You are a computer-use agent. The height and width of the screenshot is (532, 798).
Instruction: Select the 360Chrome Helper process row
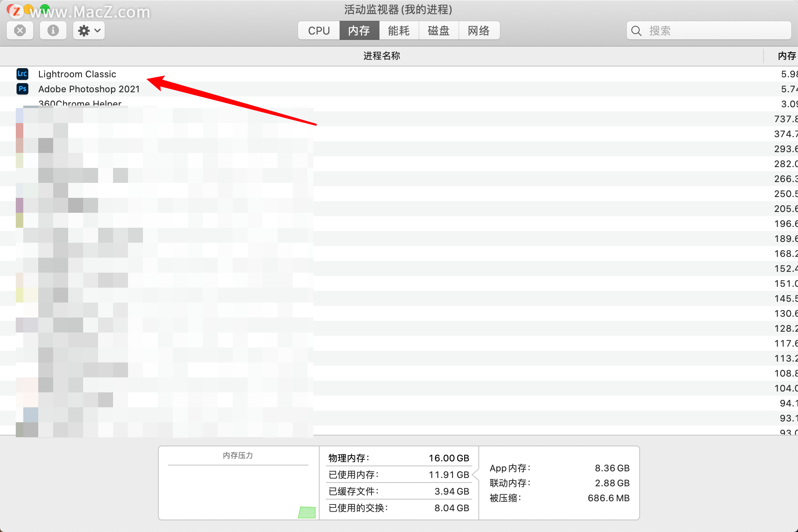click(399, 103)
